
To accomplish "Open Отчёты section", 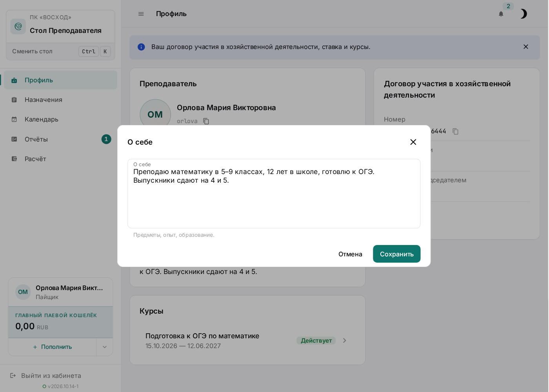I will (x=60, y=139).
